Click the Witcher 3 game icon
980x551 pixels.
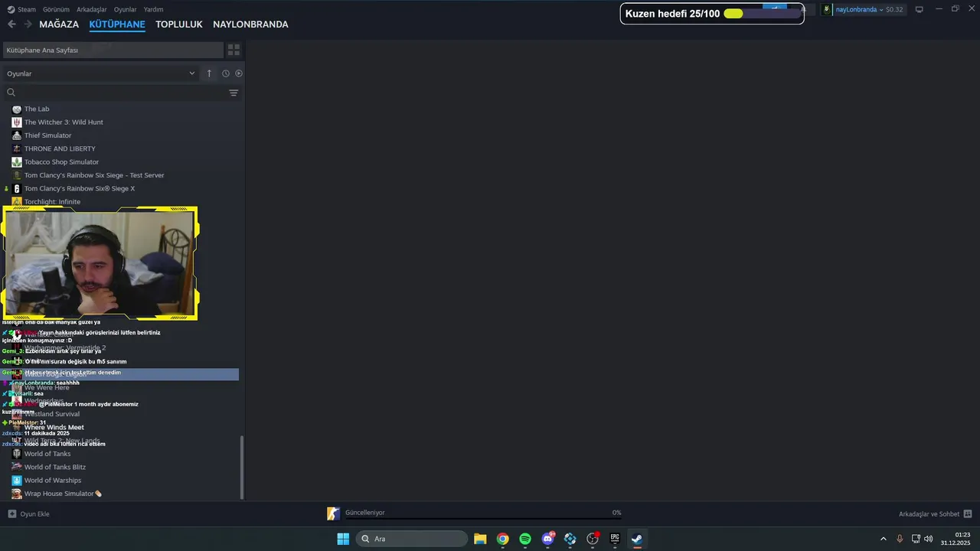pyautogui.click(x=17, y=122)
